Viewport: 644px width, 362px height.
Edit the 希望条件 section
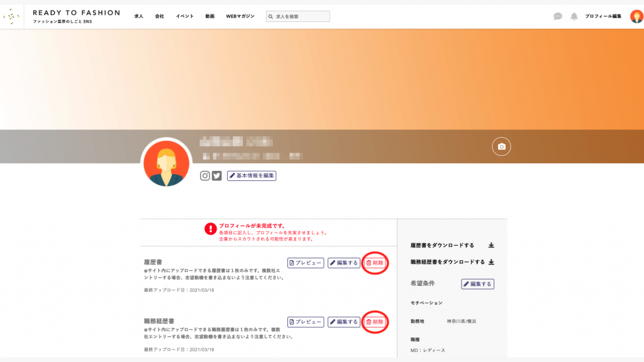point(477,284)
